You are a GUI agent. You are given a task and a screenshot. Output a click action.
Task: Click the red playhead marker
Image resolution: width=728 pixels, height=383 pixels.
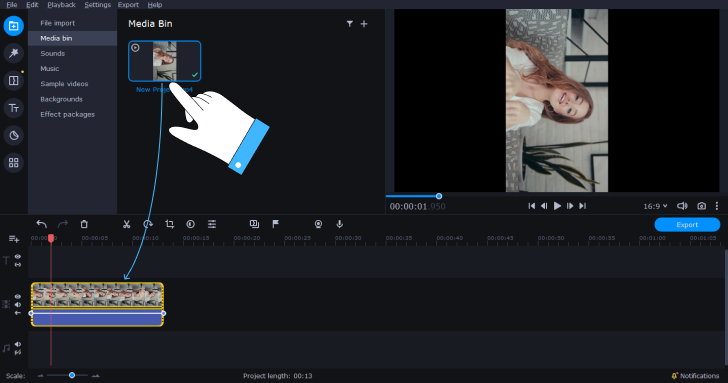pyautogui.click(x=51, y=238)
